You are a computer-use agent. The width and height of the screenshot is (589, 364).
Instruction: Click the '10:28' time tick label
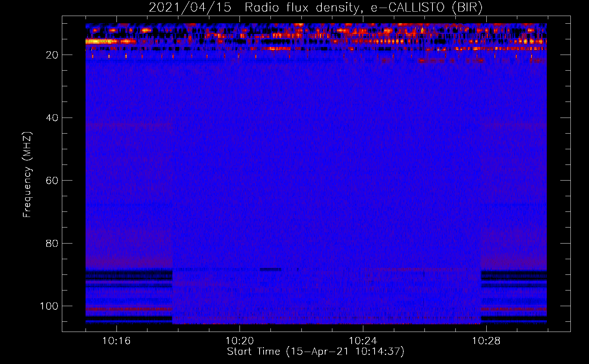pos(486,341)
